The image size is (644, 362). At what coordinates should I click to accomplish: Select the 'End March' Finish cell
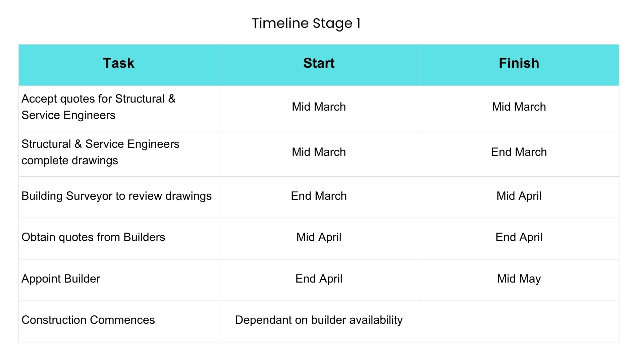point(519,152)
